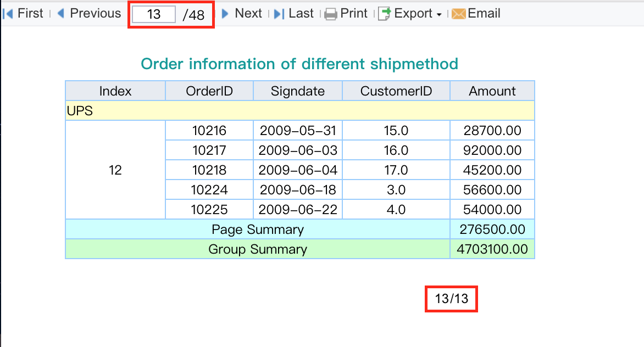Go to First page label

tap(30, 13)
